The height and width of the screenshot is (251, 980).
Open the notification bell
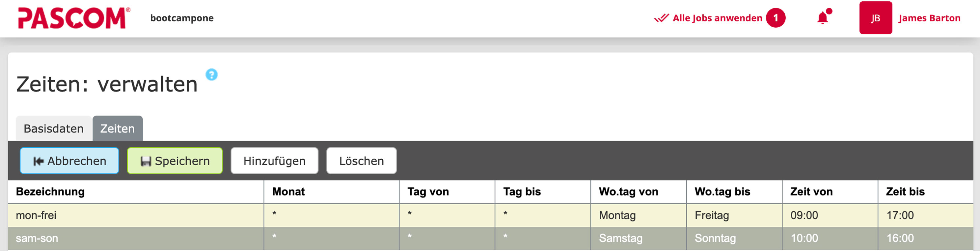[823, 18]
